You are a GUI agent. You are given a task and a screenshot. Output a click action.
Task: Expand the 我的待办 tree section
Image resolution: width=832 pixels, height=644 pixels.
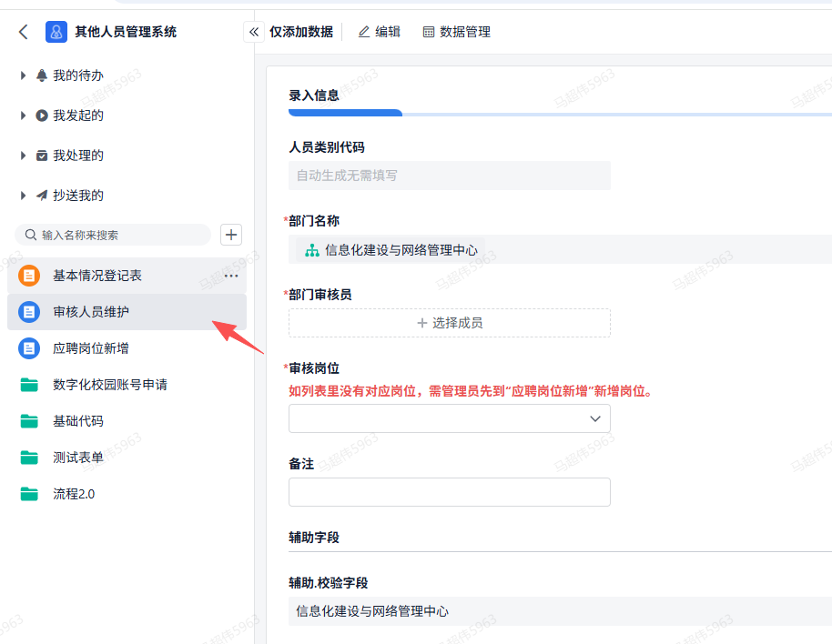22,75
